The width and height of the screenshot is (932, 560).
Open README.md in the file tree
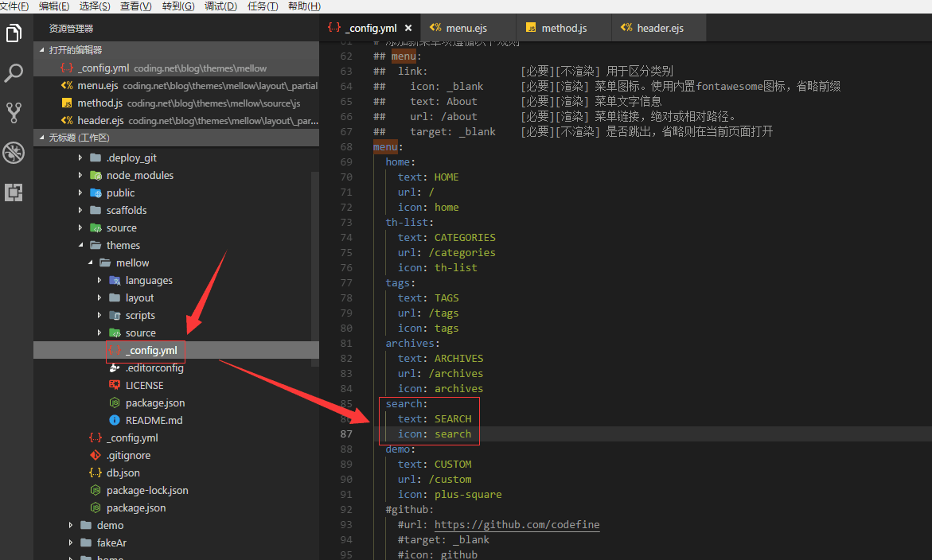pyautogui.click(x=154, y=420)
